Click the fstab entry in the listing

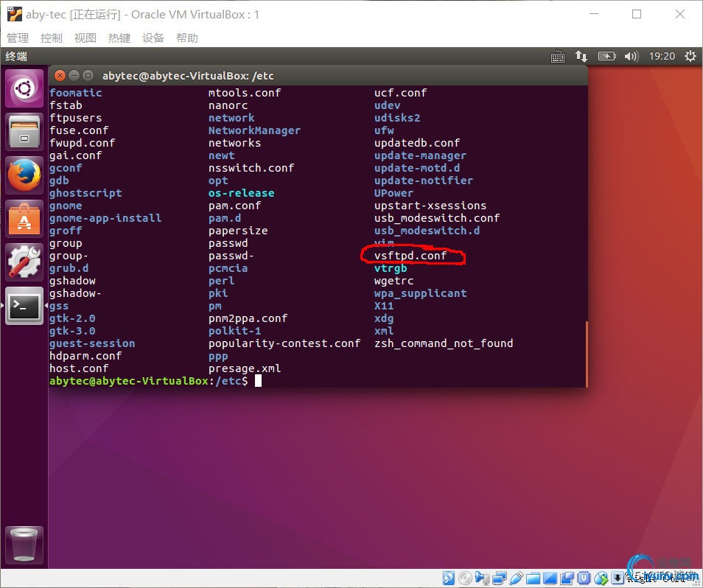(x=66, y=105)
